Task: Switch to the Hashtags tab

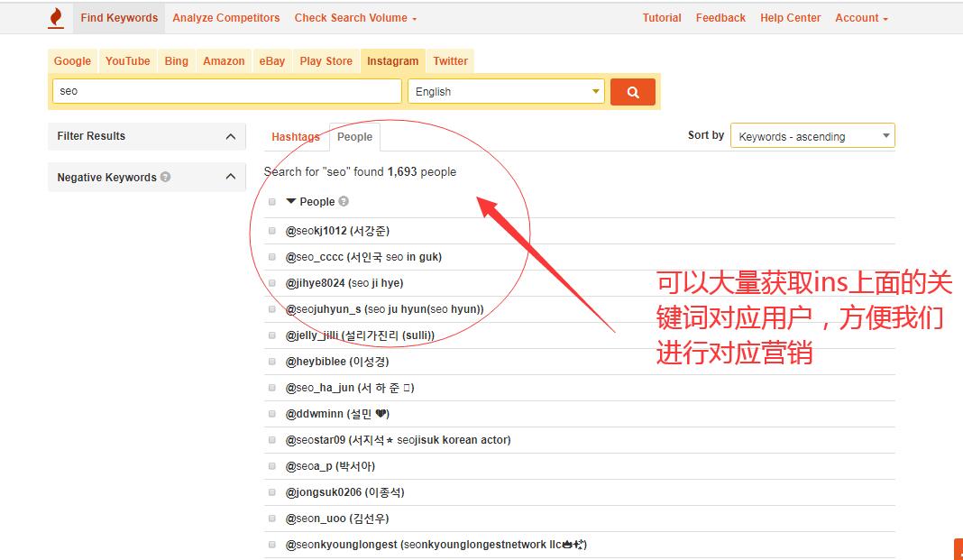Action: click(295, 136)
